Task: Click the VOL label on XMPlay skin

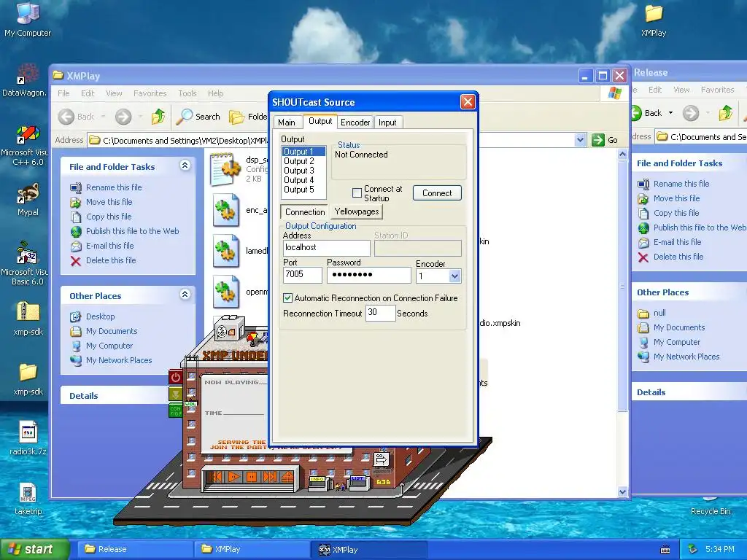Action: point(190,404)
